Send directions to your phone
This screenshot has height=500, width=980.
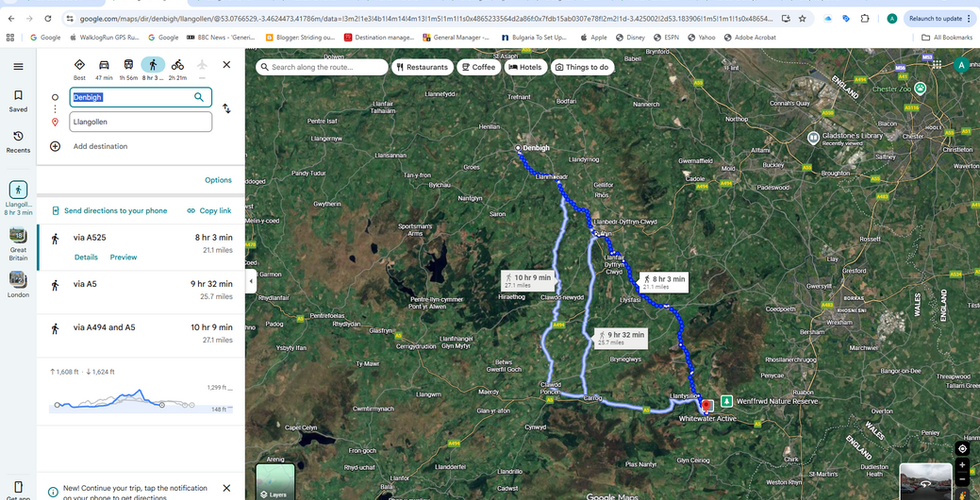click(x=109, y=211)
